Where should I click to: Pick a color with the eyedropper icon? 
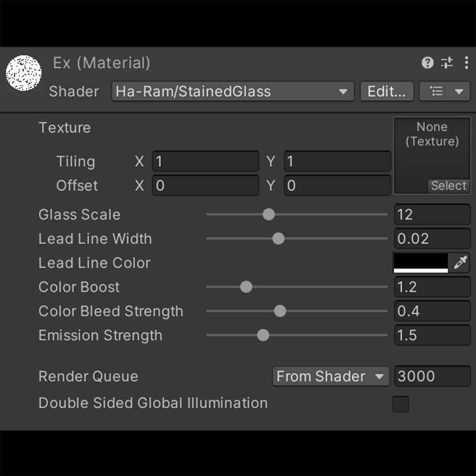(x=459, y=263)
